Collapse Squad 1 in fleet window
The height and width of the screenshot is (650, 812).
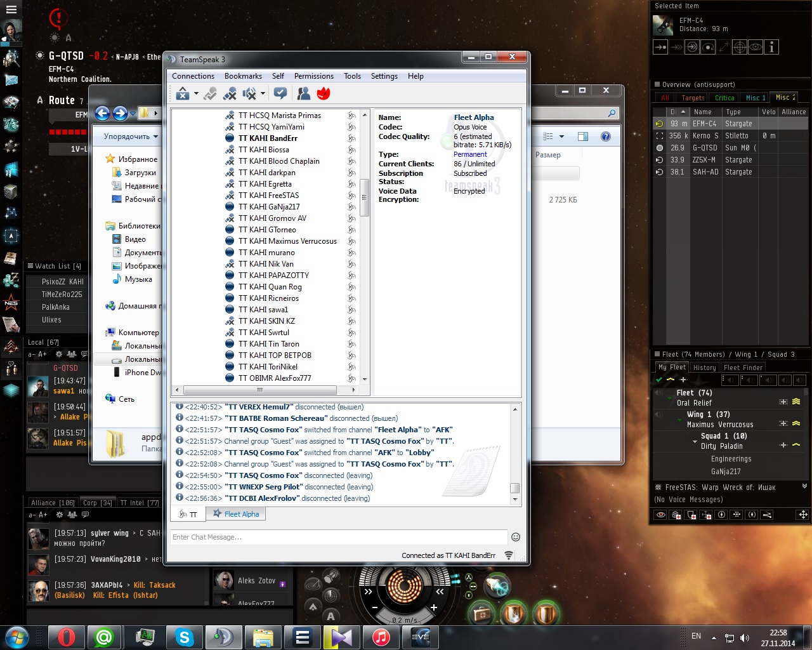(695, 441)
